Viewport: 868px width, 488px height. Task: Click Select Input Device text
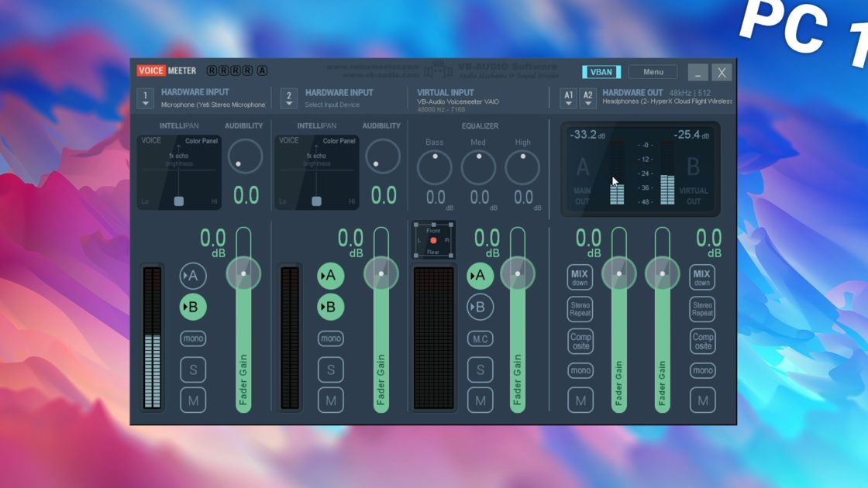tap(332, 105)
